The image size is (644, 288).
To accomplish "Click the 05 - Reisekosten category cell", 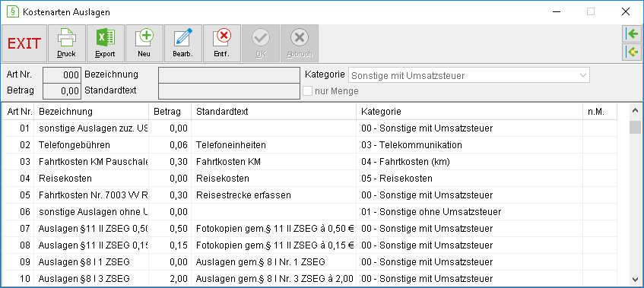I will [x=470, y=179].
